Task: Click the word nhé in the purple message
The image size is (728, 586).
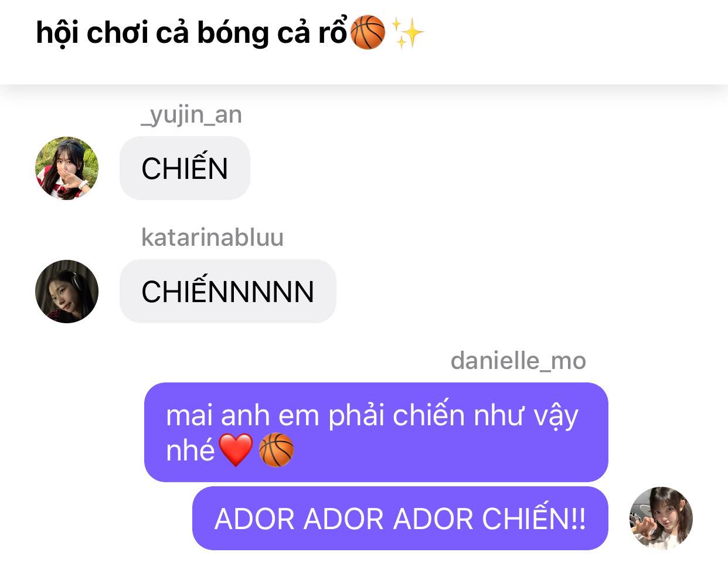Action: [x=190, y=450]
